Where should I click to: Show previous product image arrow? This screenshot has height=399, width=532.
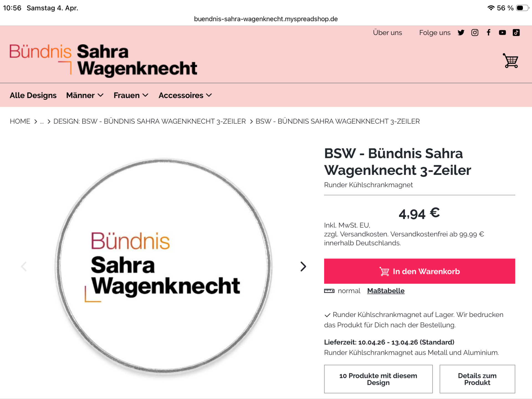[24, 267]
